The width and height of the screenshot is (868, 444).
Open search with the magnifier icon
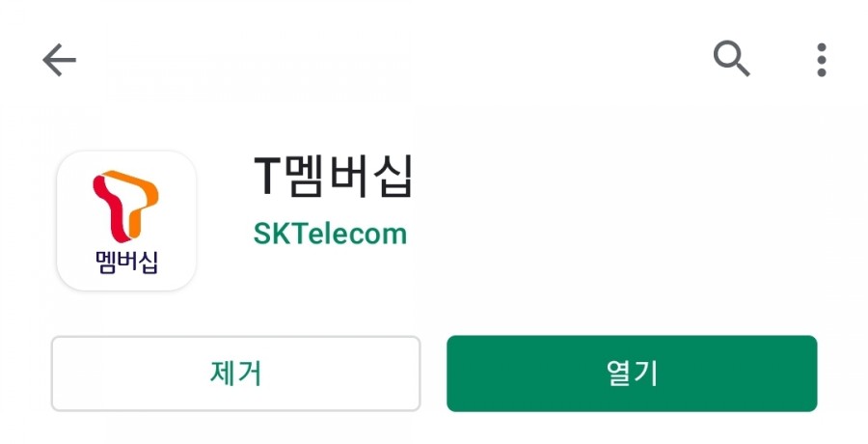pos(731,58)
